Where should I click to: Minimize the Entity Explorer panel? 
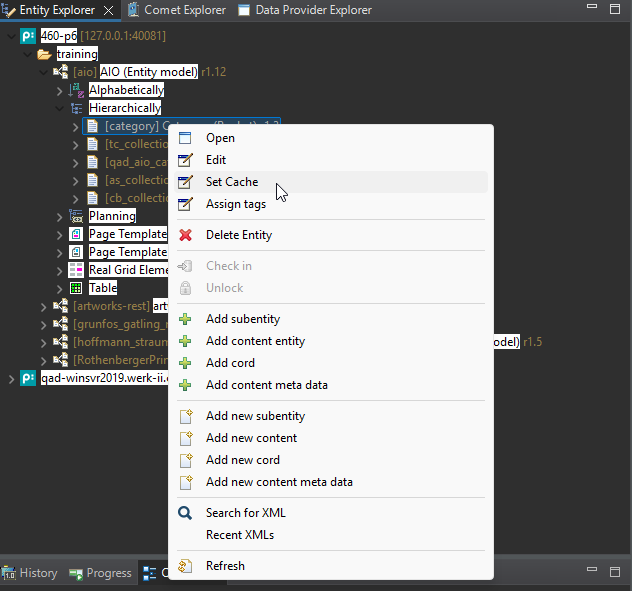coord(591,10)
